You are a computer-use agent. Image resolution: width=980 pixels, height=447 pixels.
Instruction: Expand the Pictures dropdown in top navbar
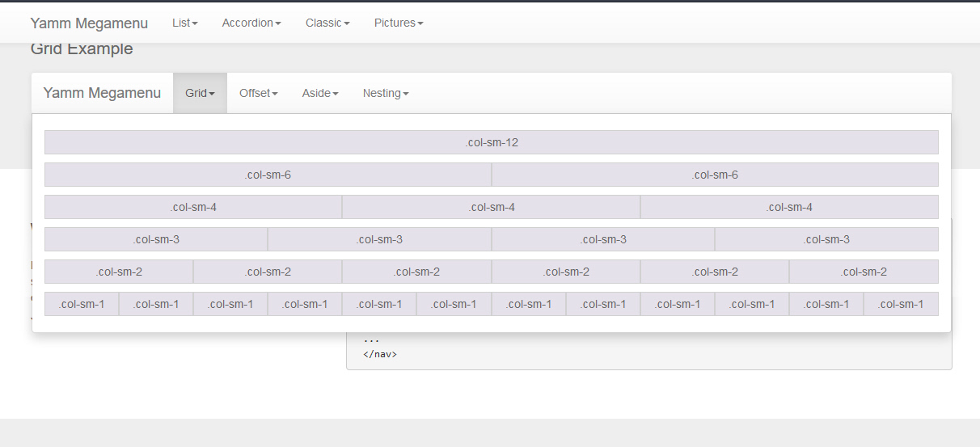click(398, 23)
